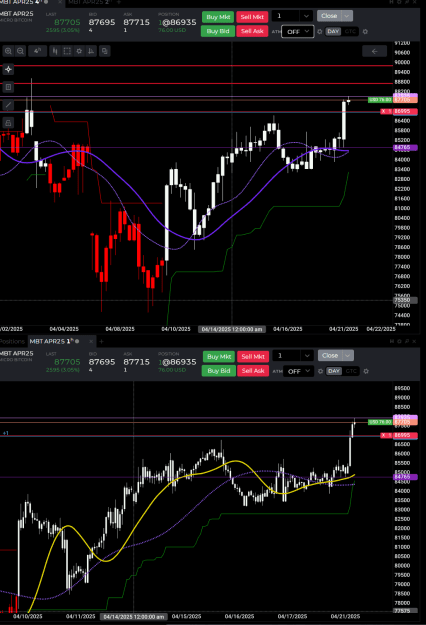Select GTC time-in-force in lower panel
The width and height of the screenshot is (426, 625).
tap(351, 371)
